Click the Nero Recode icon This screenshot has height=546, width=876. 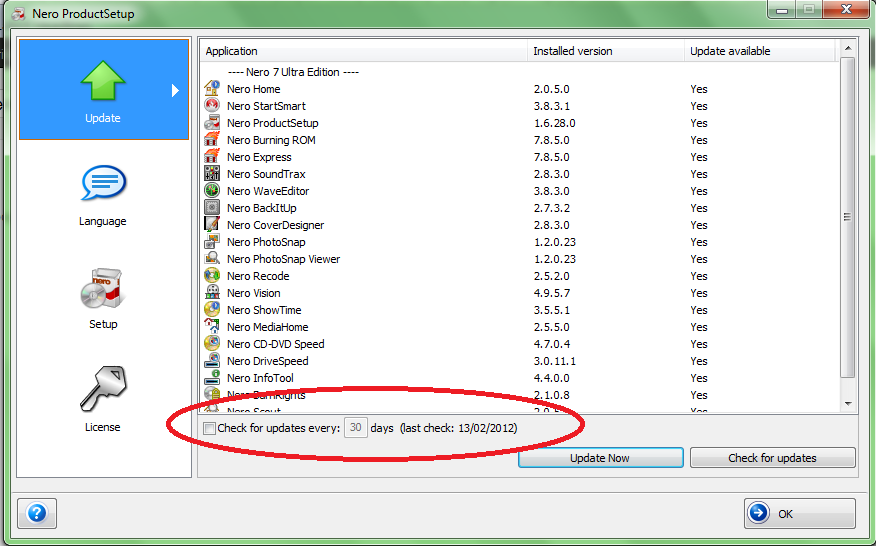click(212, 276)
